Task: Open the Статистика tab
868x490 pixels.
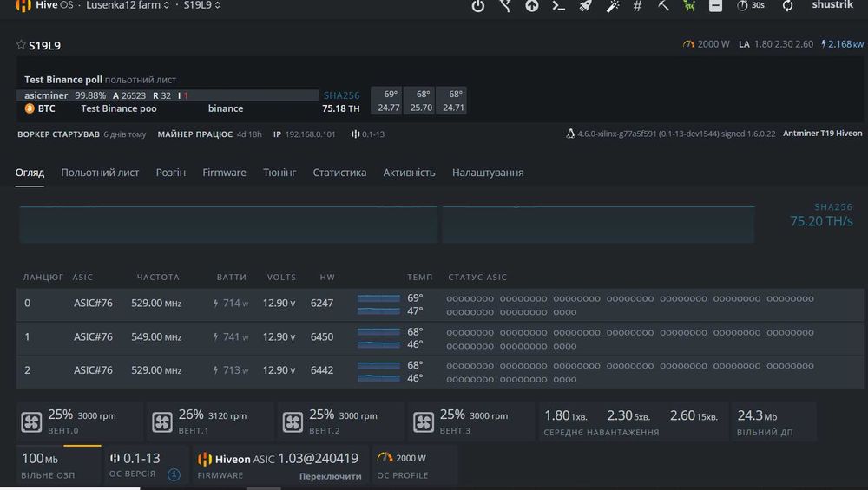Action: click(339, 173)
